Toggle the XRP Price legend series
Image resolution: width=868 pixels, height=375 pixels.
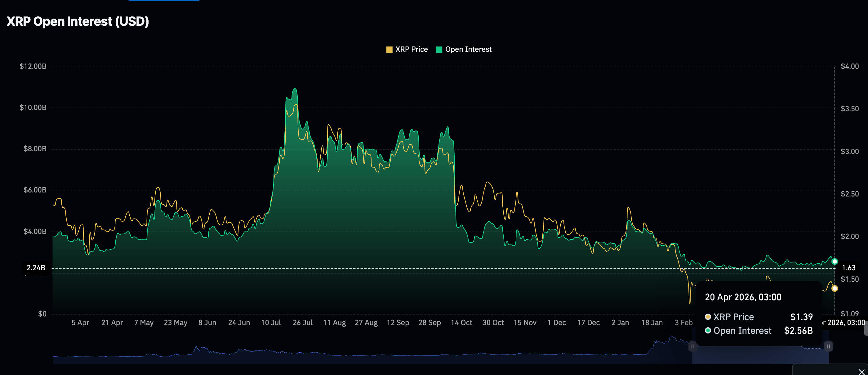411,50
